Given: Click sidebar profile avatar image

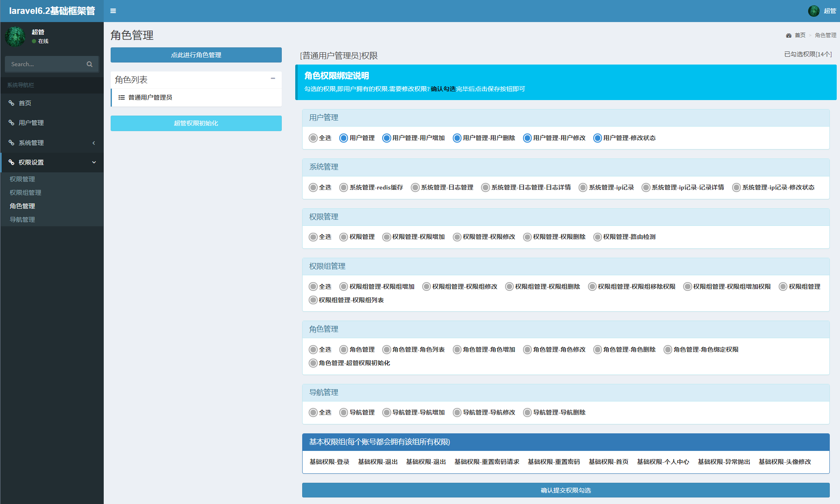Looking at the screenshot, I should (15, 36).
